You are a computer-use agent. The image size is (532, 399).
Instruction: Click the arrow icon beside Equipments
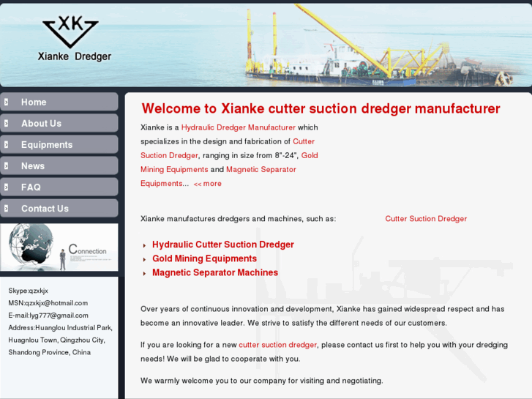(x=6, y=144)
